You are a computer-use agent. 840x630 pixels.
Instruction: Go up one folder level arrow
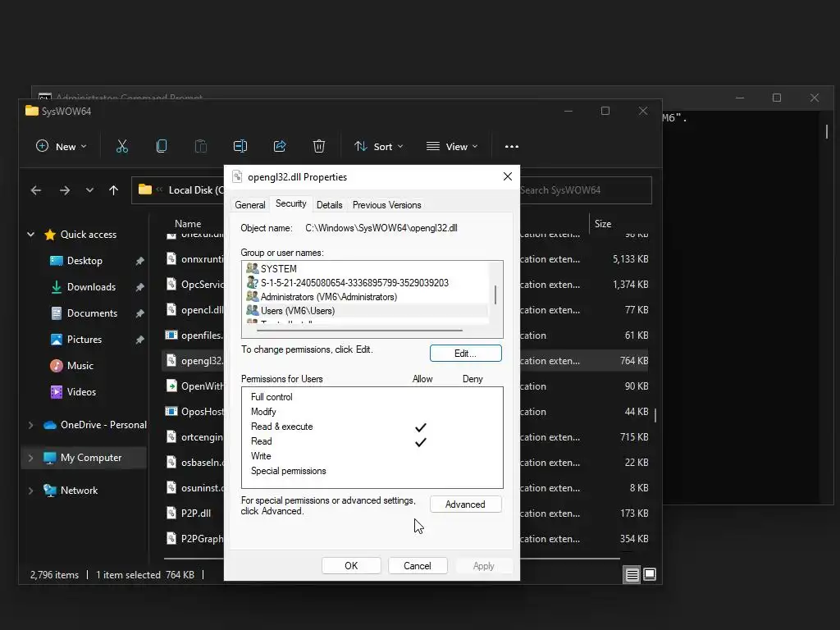(113, 190)
